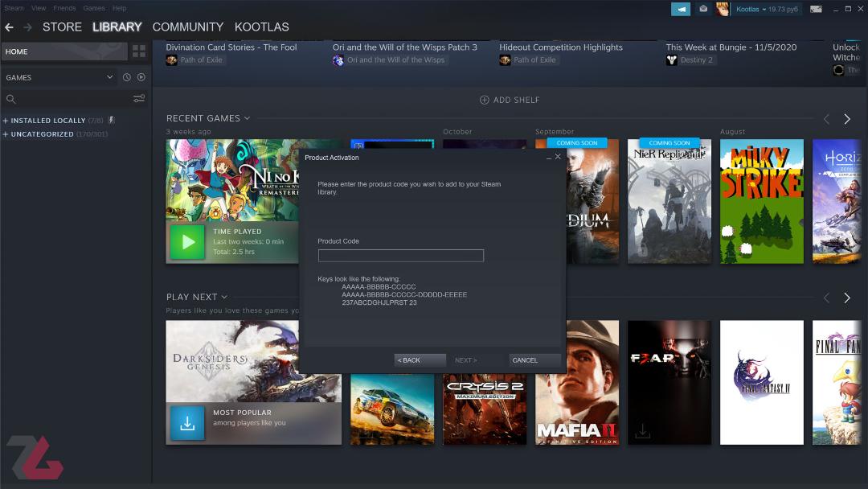The image size is (868, 489).
Task: Open the Recent Games shelf dropdown
Action: click(x=247, y=118)
